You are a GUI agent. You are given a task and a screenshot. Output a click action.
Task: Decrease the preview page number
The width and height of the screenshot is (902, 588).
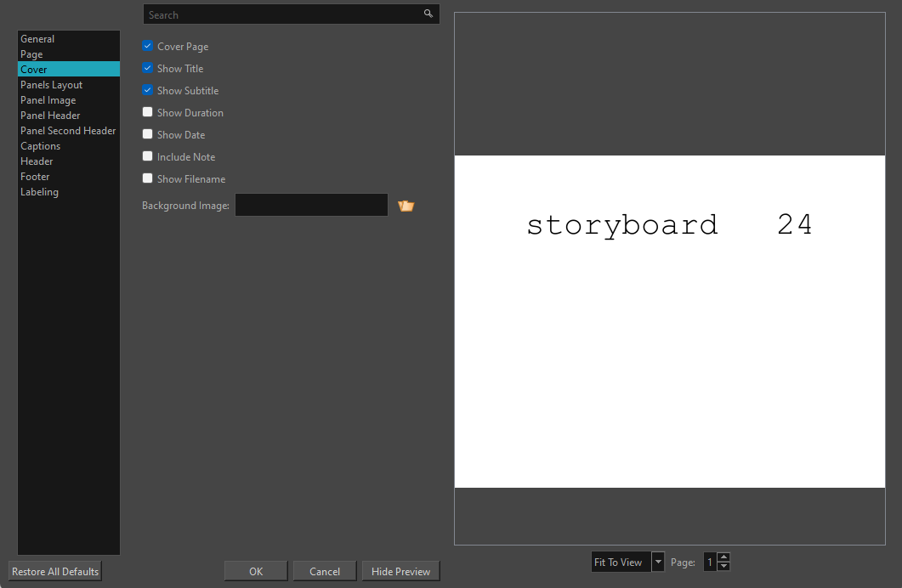[x=724, y=566]
